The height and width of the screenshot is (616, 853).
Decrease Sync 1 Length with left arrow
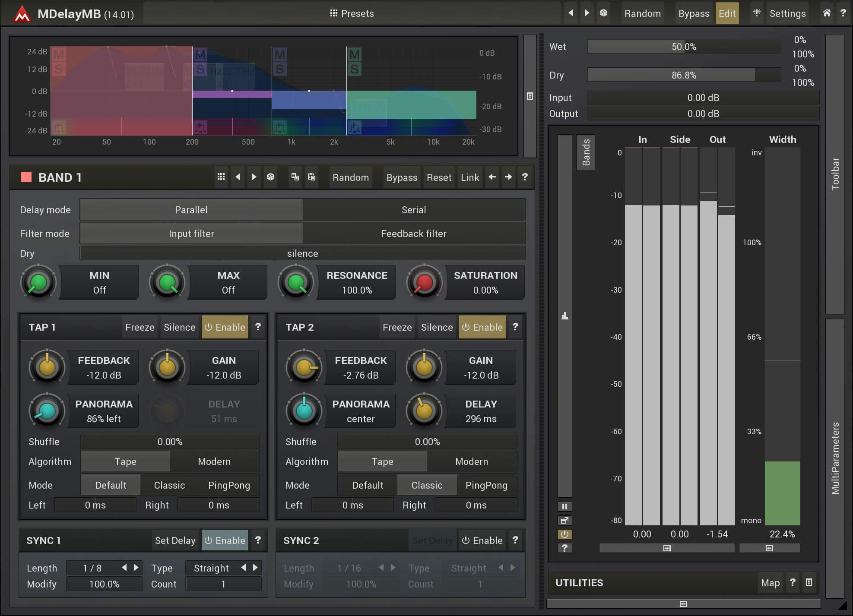click(x=124, y=568)
